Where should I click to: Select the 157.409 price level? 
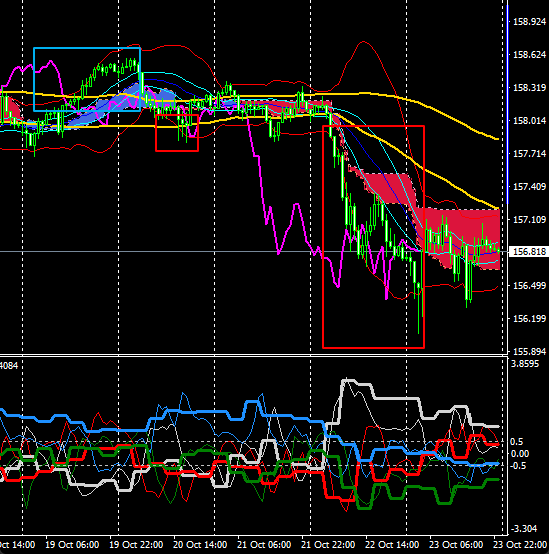[529, 187]
